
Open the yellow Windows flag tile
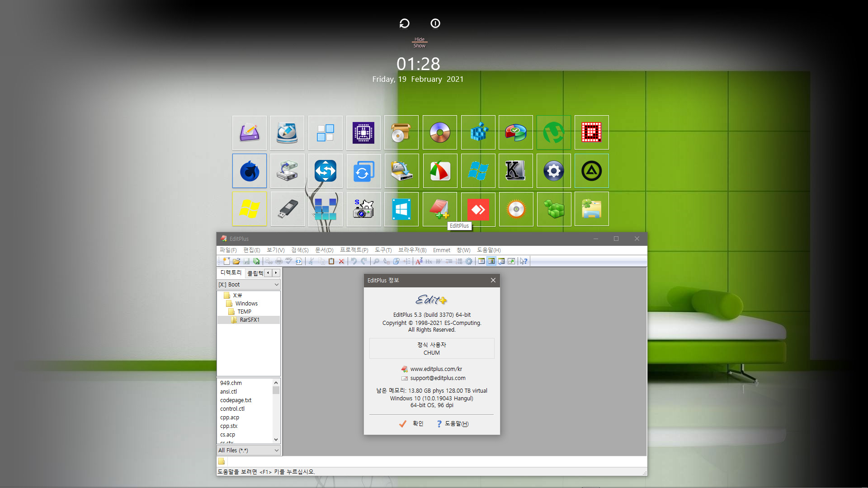(x=250, y=209)
